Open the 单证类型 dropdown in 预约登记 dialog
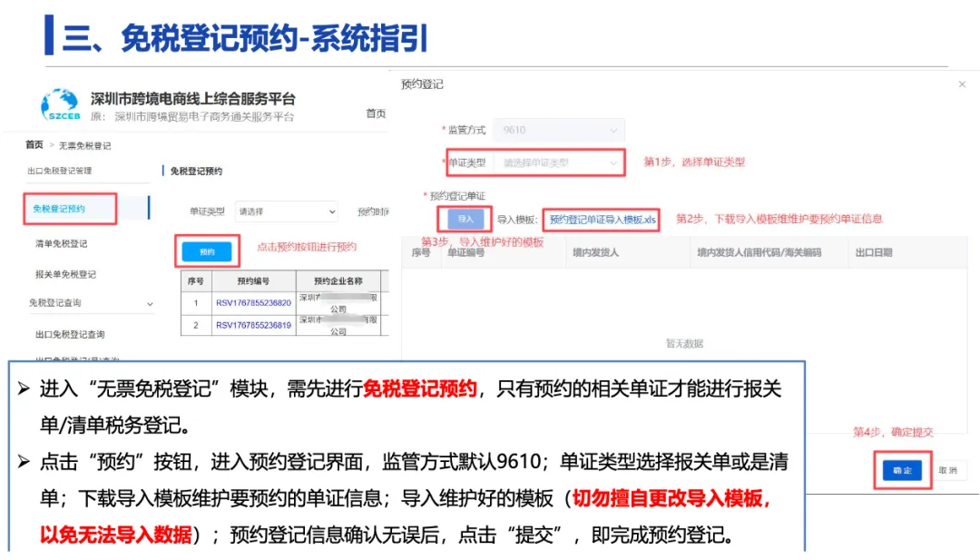 pyautogui.click(x=558, y=162)
